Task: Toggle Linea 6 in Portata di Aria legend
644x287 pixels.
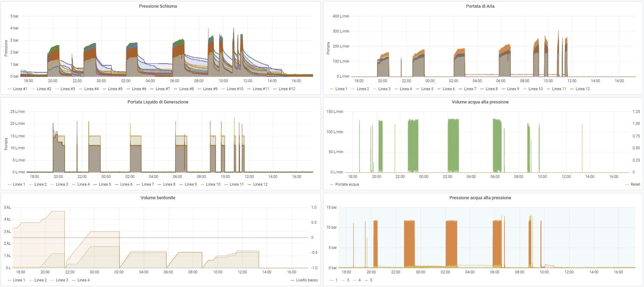Action: (x=449, y=89)
